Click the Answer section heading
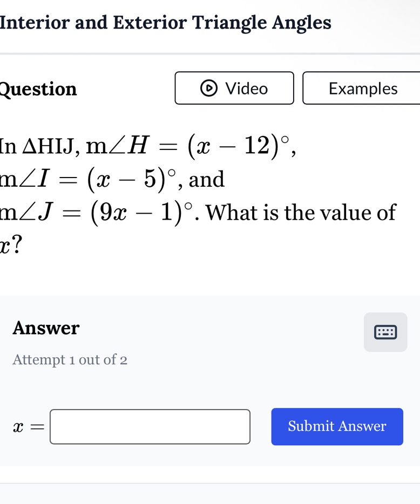 click(x=46, y=328)
